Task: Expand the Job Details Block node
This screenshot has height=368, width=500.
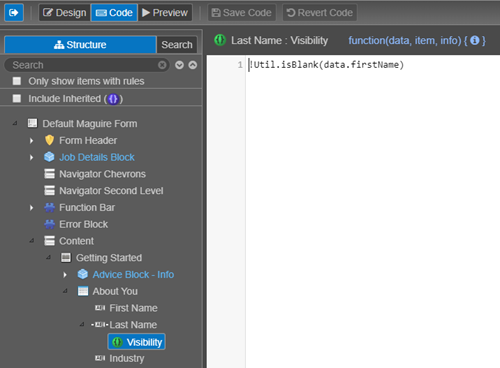Action: click(x=31, y=157)
